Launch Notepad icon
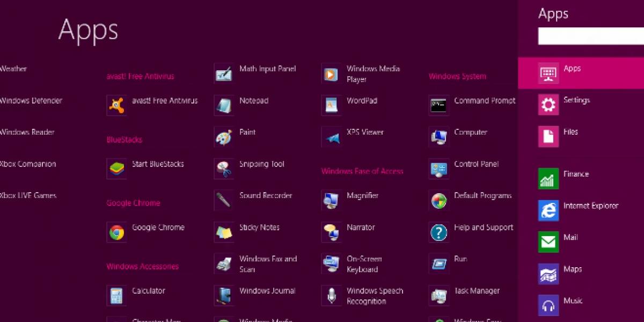Image resolution: width=644 pixels, height=322 pixels. pyautogui.click(x=224, y=105)
